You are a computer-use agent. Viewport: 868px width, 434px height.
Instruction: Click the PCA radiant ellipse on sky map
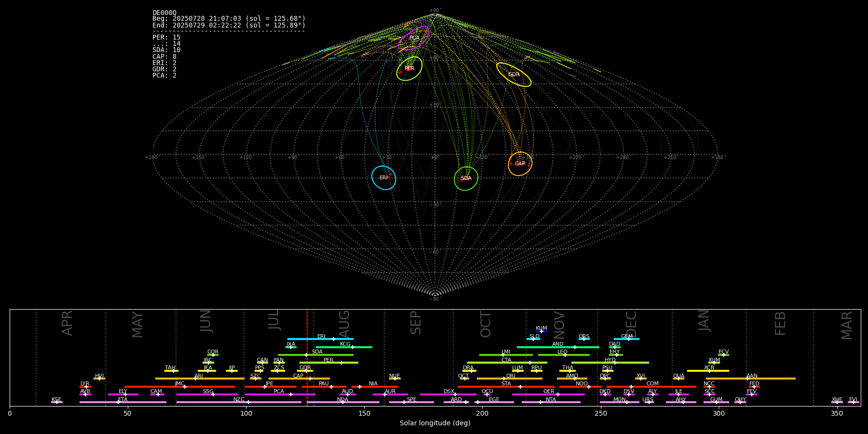coord(414,38)
